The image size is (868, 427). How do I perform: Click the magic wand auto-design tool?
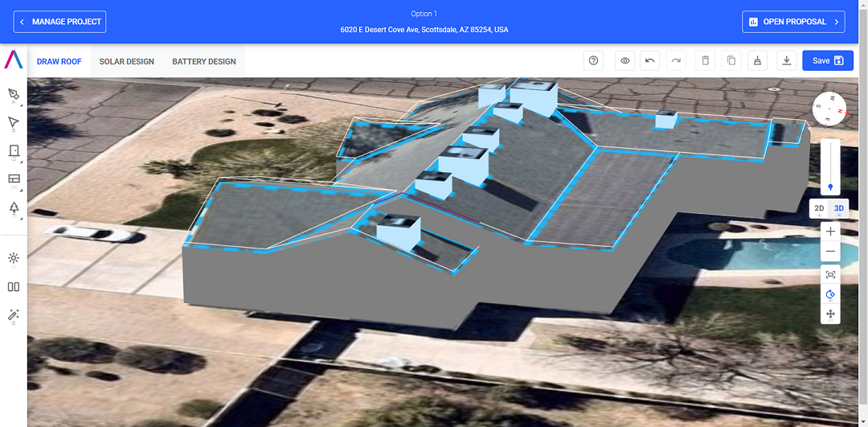tap(13, 314)
